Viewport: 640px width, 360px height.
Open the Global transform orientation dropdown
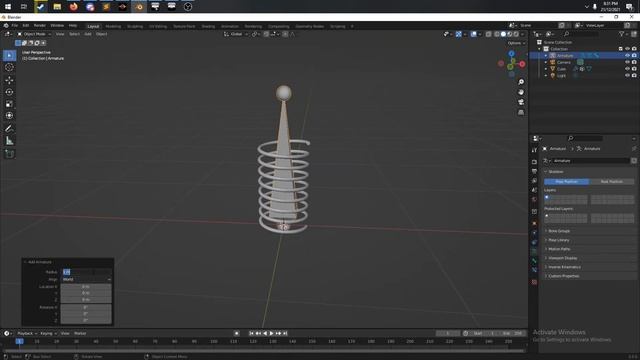point(236,34)
